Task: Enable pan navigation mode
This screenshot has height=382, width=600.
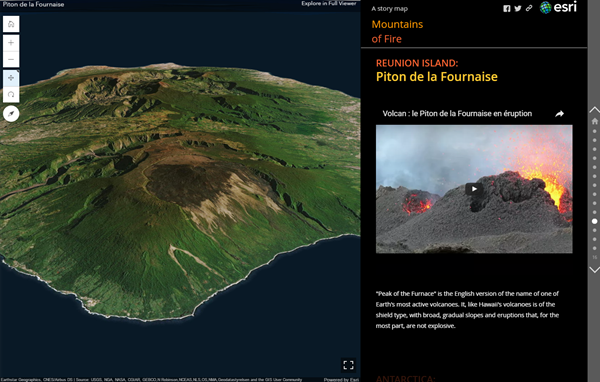Action: click(11, 78)
